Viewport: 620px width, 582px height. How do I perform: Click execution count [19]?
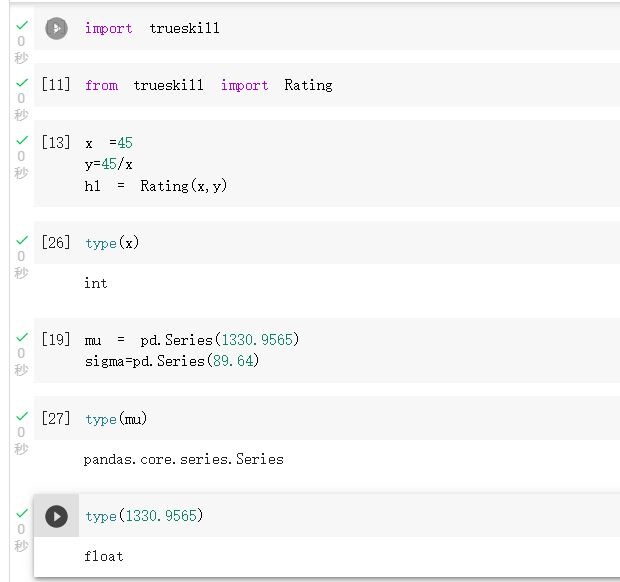click(56, 340)
